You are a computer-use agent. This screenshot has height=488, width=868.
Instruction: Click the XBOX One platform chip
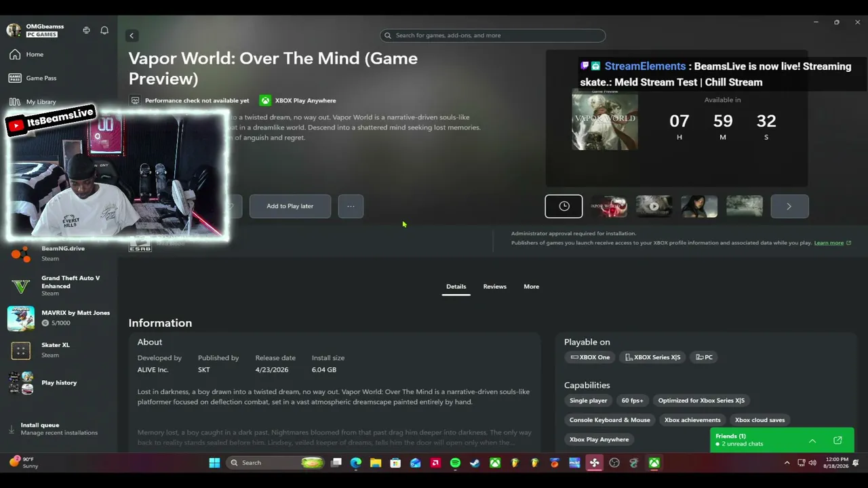tap(590, 357)
